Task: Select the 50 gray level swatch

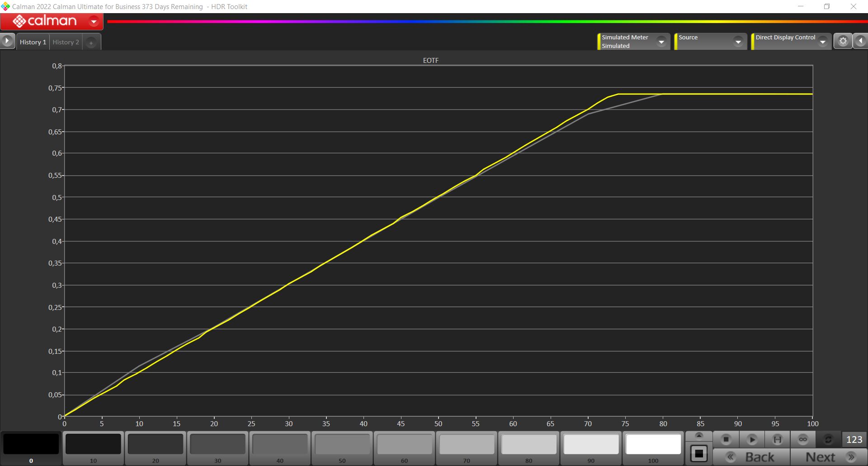Action: tap(342, 448)
